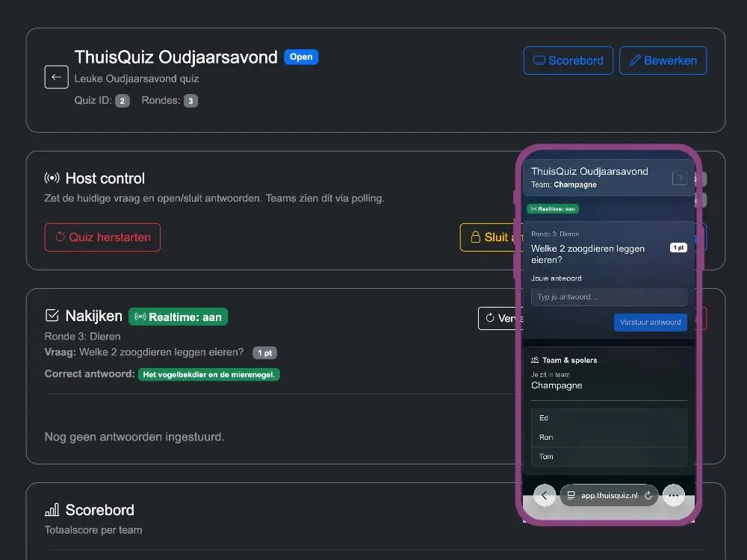Click the yellow lock Sluit button

489,237
